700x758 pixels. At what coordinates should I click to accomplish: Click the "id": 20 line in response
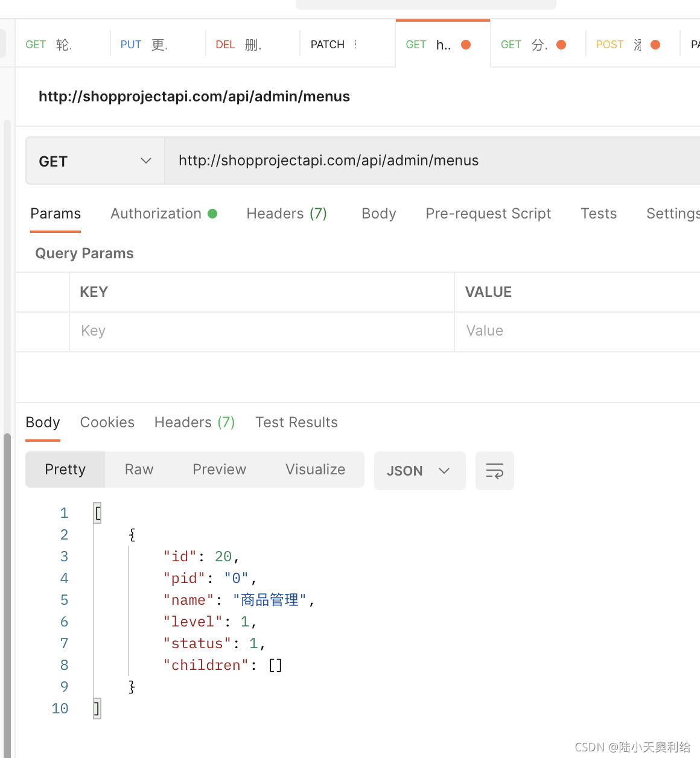(202, 556)
